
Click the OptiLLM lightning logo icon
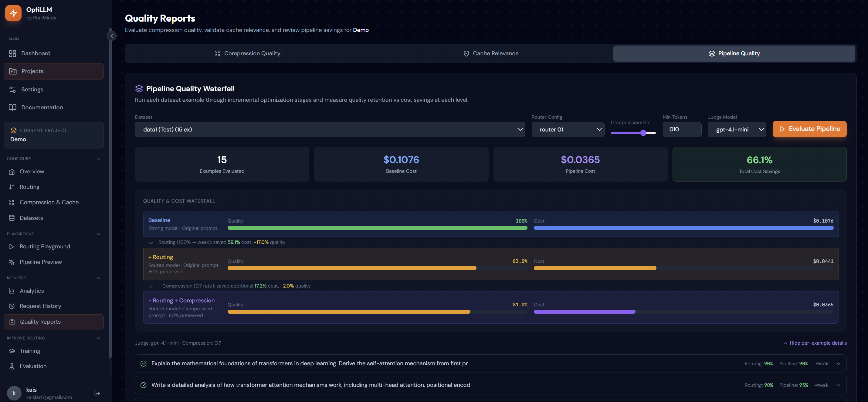[x=13, y=13]
